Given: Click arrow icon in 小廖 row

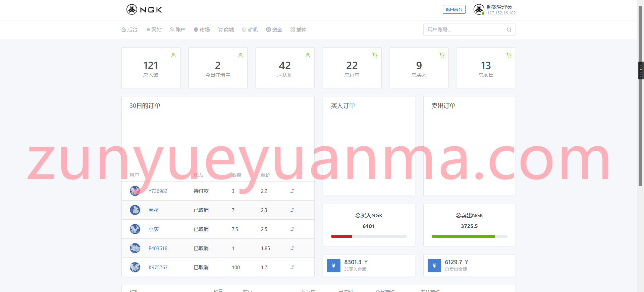Looking at the screenshot, I should tap(292, 229).
